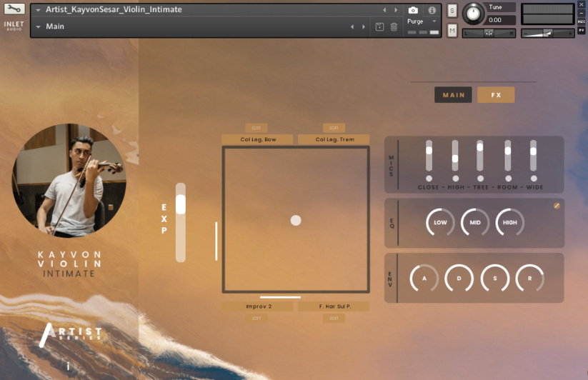Image resolution: width=588 pixels, height=380 pixels.
Task: Toggle the CLOSE mic on/off dot
Action: click(429, 179)
